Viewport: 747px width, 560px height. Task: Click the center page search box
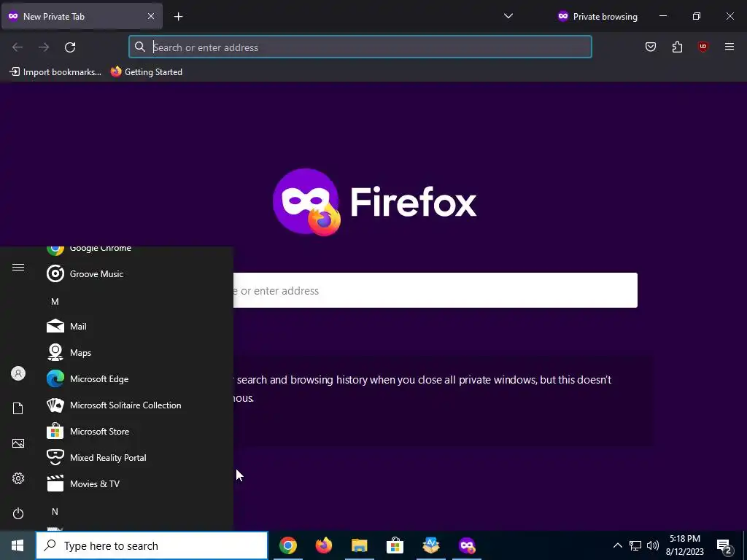pos(435,290)
